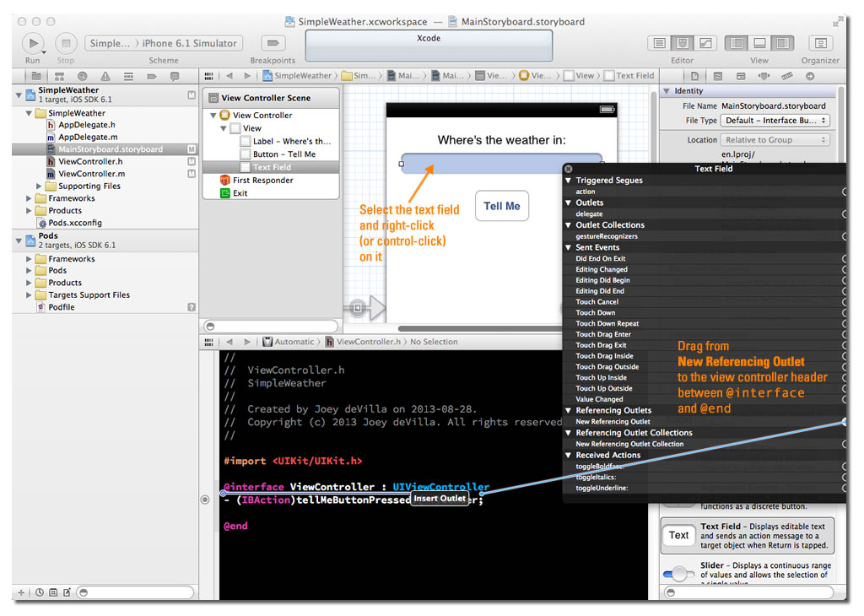This screenshot has height=616, width=864.
Task: Collapse the Identity section
Action: [667, 91]
